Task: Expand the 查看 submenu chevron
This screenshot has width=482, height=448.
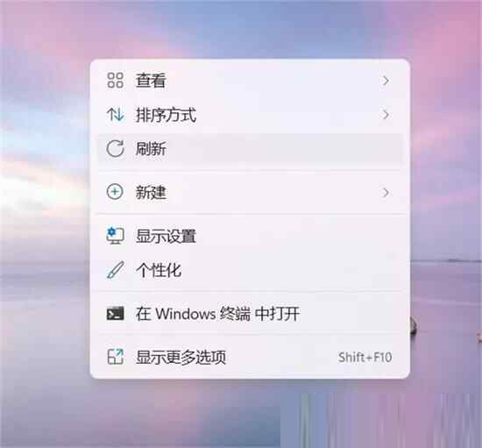Action: (386, 81)
